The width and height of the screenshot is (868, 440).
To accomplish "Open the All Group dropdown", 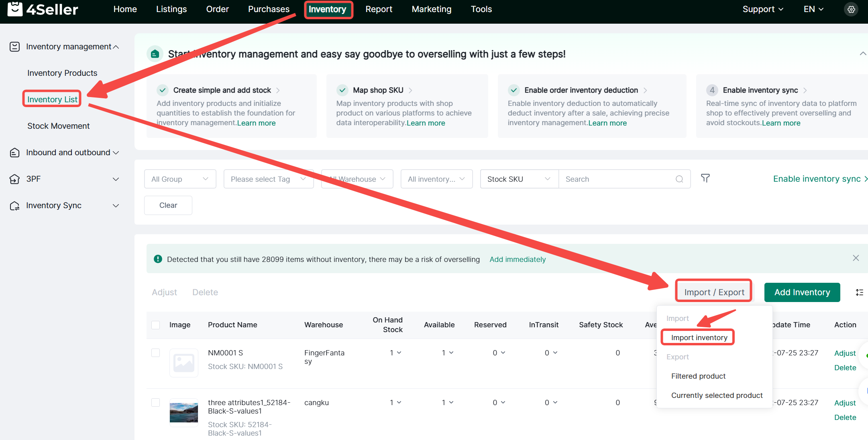I will point(180,179).
